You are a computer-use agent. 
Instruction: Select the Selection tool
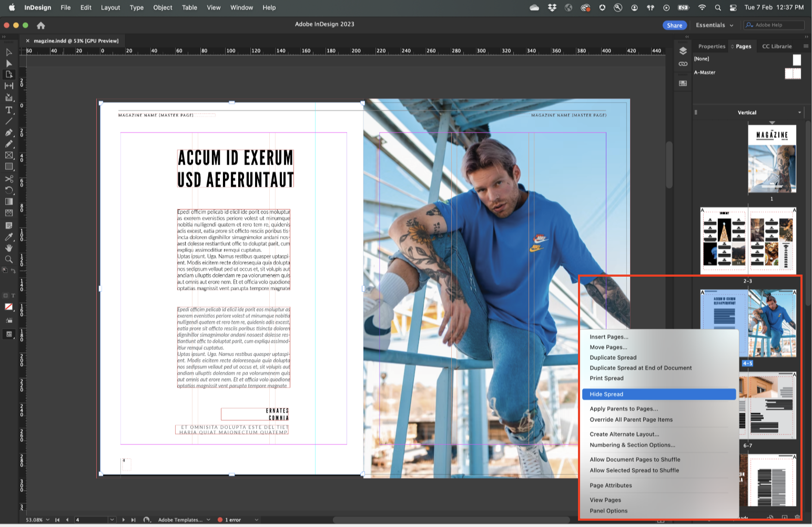pyautogui.click(x=8, y=53)
